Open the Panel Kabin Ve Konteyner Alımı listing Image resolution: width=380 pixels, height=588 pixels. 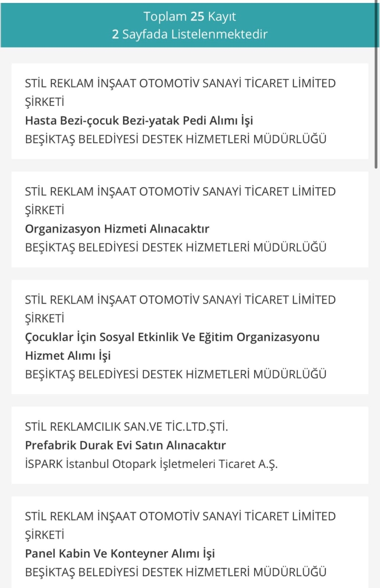(x=120, y=553)
